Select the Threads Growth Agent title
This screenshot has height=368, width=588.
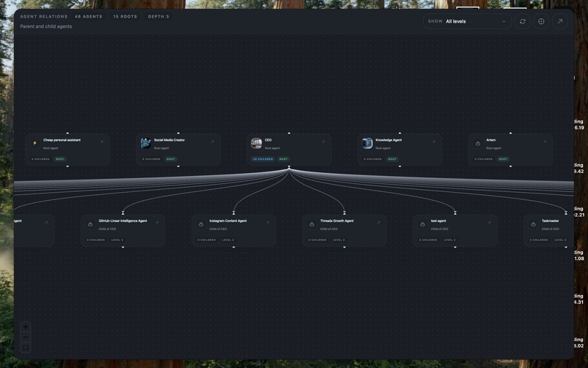coord(337,221)
